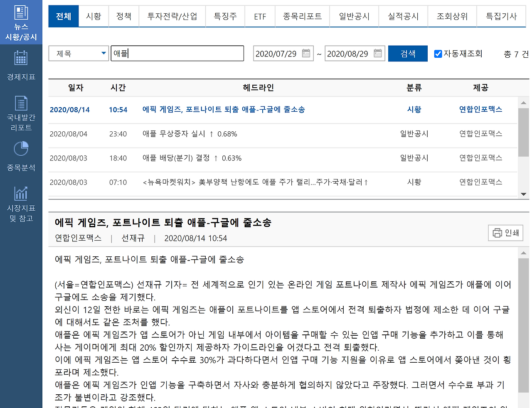Focus the search keyword field containing 애플
532x408 pixels.
tap(177, 53)
